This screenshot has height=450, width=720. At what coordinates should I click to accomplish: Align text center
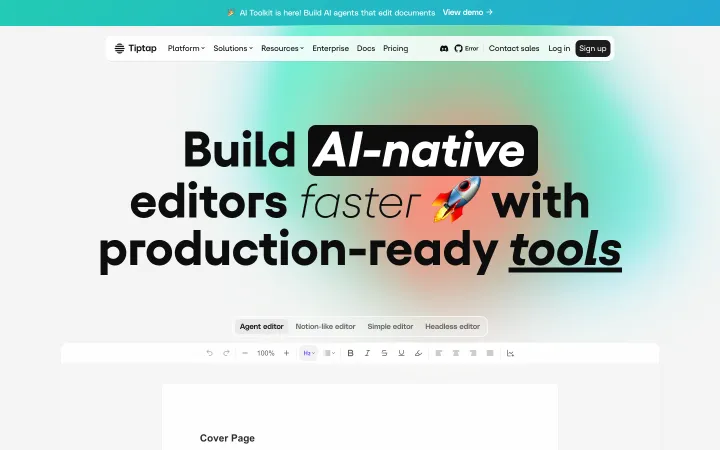pos(456,353)
